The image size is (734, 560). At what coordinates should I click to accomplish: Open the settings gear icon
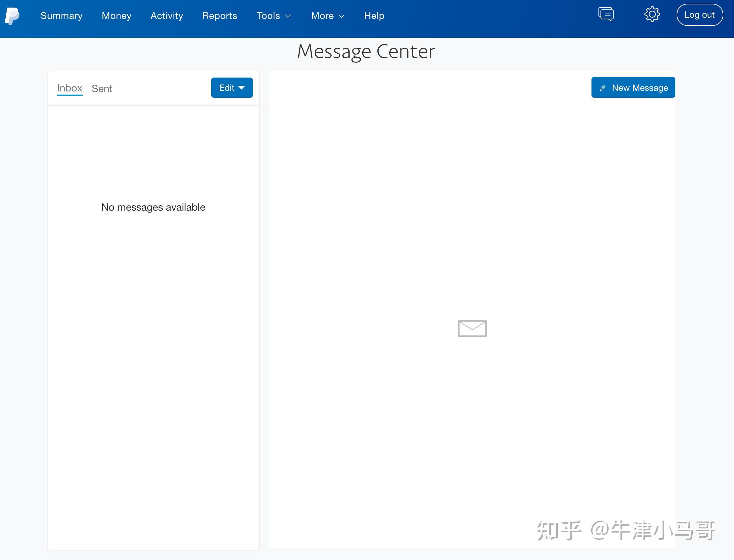tap(652, 14)
